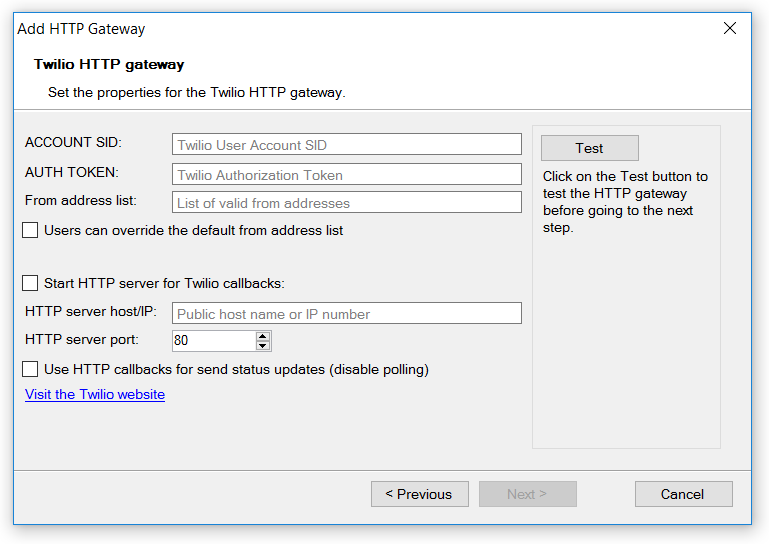Enable users override default from address list
This screenshot has width=769, height=544.
[x=30, y=230]
